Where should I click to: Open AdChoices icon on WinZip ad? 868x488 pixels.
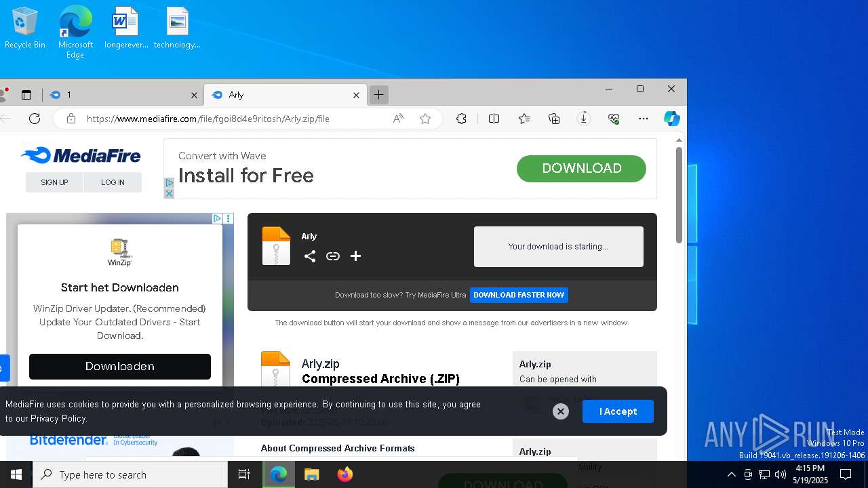tap(217, 218)
